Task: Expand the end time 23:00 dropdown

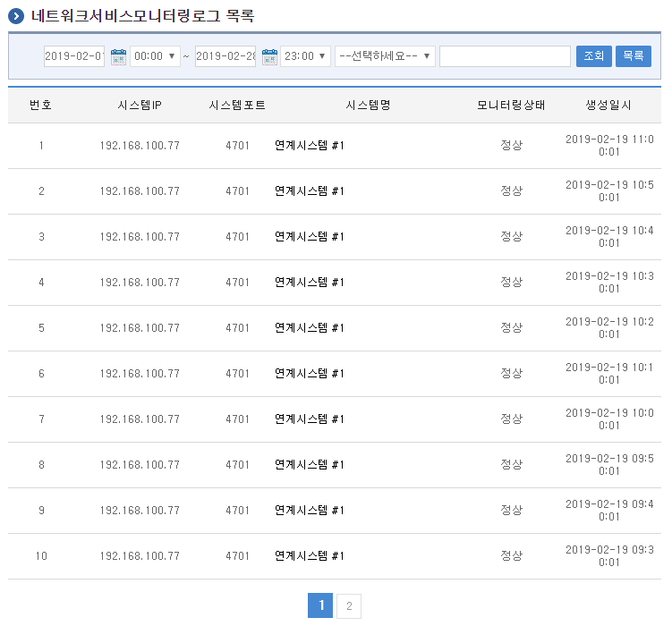Action: coord(305,56)
